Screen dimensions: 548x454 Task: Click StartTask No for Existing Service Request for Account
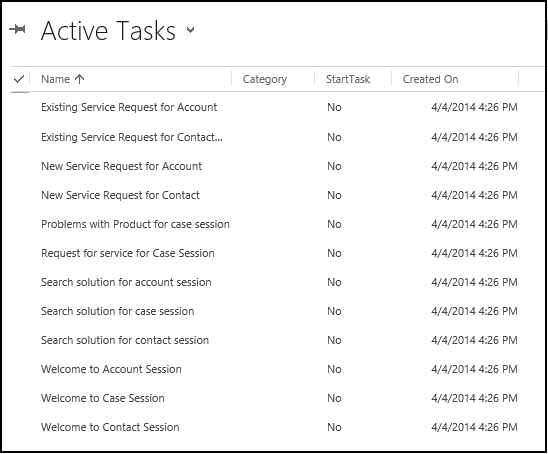pos(334,107)
